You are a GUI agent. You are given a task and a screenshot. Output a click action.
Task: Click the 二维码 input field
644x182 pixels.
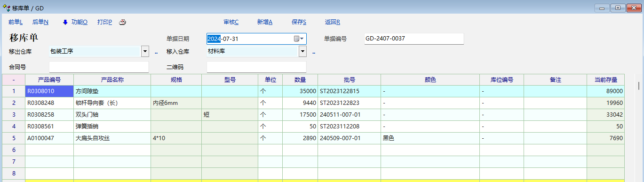[256, 67]
